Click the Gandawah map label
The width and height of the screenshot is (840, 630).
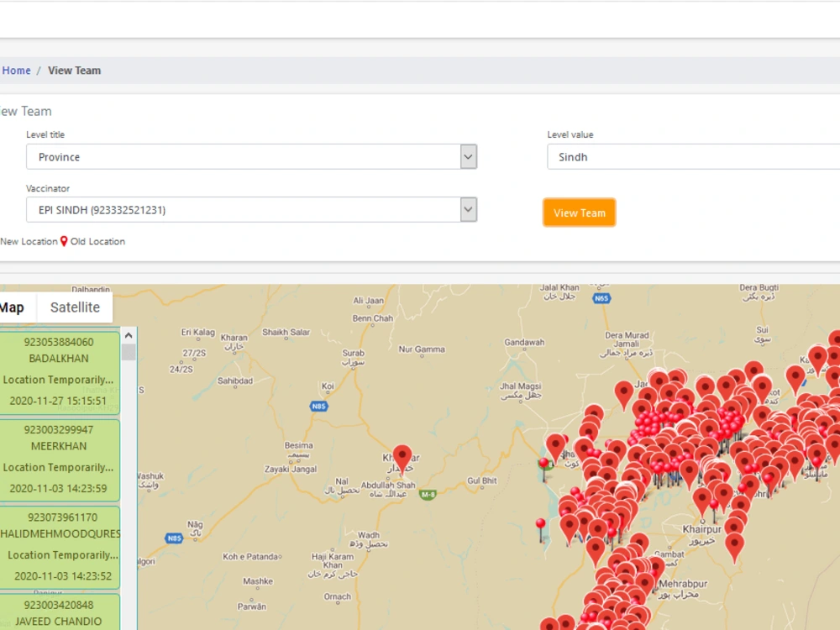(x=524, y=343)
